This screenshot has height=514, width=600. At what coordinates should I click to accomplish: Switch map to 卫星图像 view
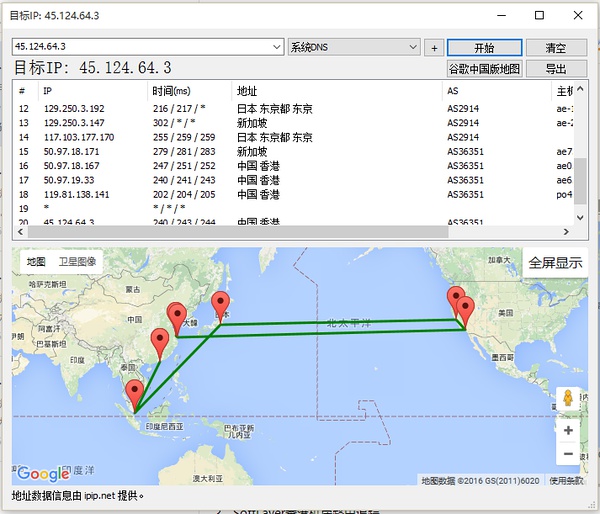(77, 262)
